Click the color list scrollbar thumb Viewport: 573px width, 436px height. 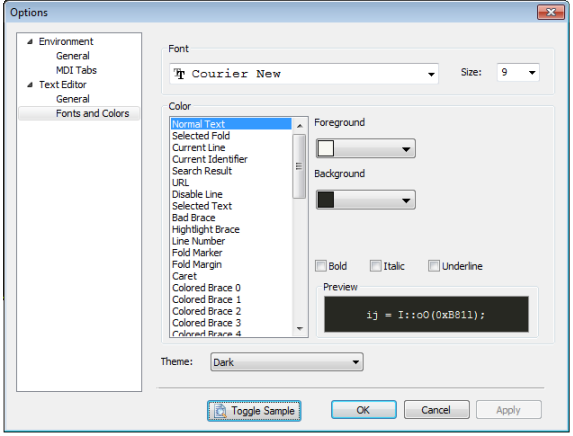[x=299, y=166]
